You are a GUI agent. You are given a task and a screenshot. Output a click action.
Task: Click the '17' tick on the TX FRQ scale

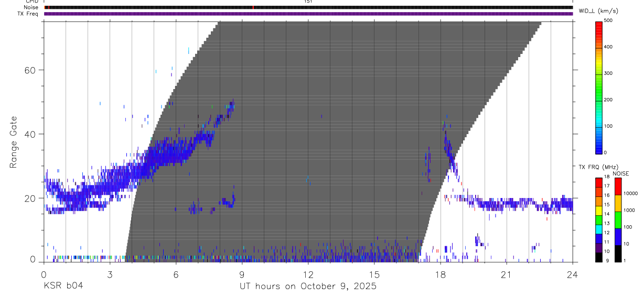[x=607, y=186]
